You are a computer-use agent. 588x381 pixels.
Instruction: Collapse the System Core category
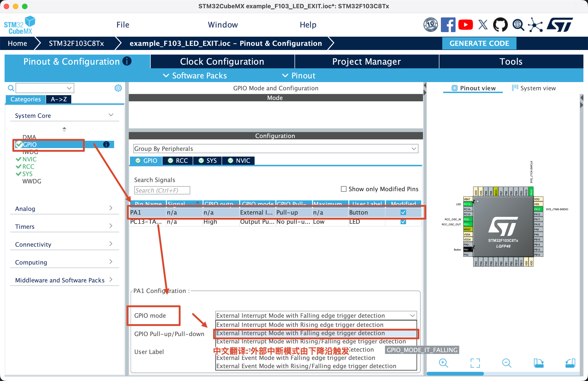[x=111, y=115]
